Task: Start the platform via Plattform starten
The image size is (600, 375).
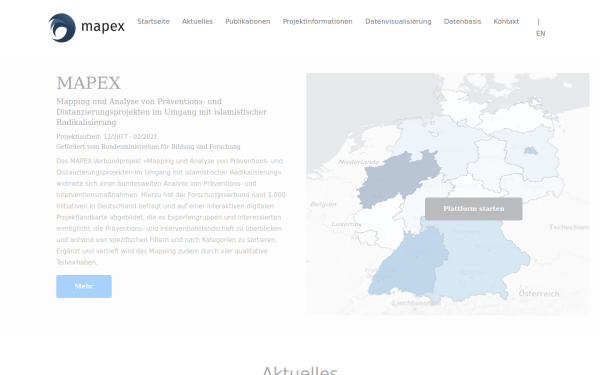Action: click(474, 209)
